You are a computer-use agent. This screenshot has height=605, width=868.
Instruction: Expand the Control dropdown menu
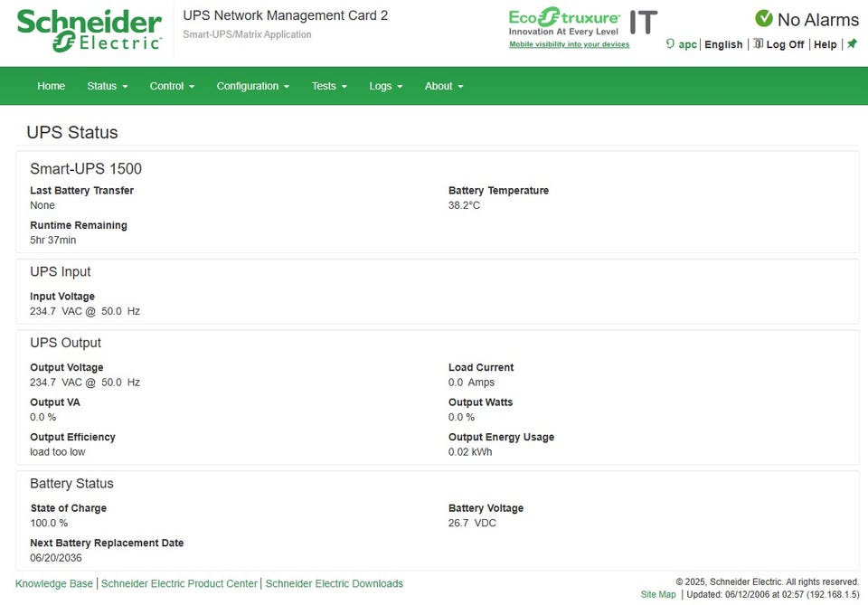pyautogui.click(x=172, y=86)
